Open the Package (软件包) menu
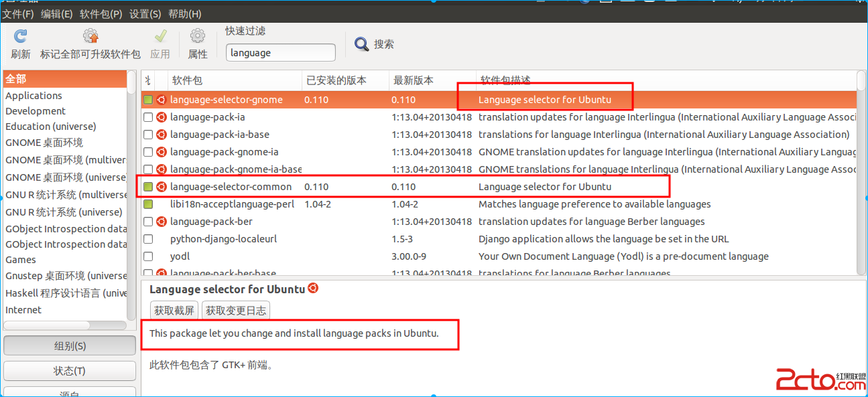 101,14
